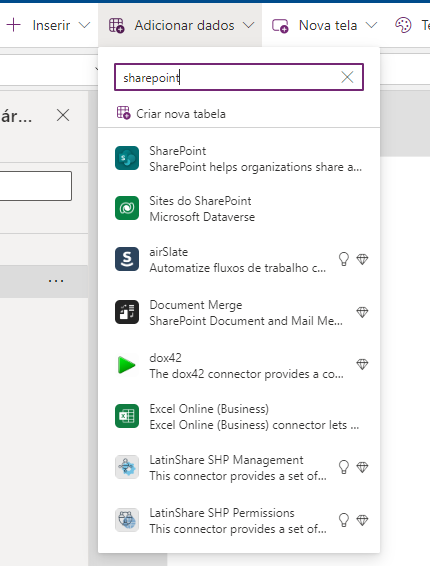Click LatinShare SHP Permissions diamond icon
Viewport: 430px width, 566px height.
(362, 520)
